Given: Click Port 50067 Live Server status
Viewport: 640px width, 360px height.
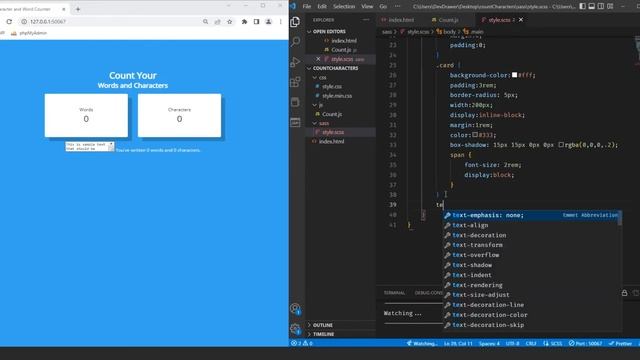Looking at the screenshot, I should pos(585,343).
